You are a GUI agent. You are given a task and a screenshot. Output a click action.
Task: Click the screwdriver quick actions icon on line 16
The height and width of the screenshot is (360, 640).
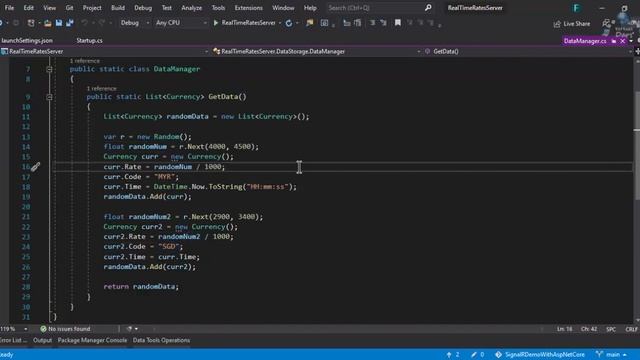pos(36,167)
